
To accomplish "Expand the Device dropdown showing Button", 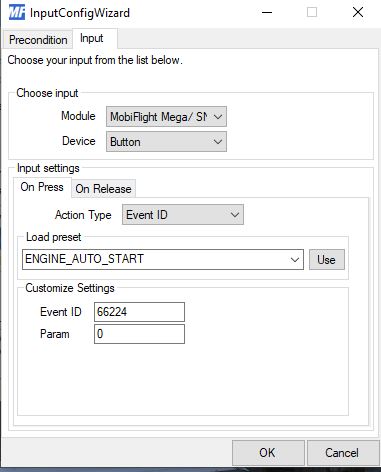I will coord(166,142).
